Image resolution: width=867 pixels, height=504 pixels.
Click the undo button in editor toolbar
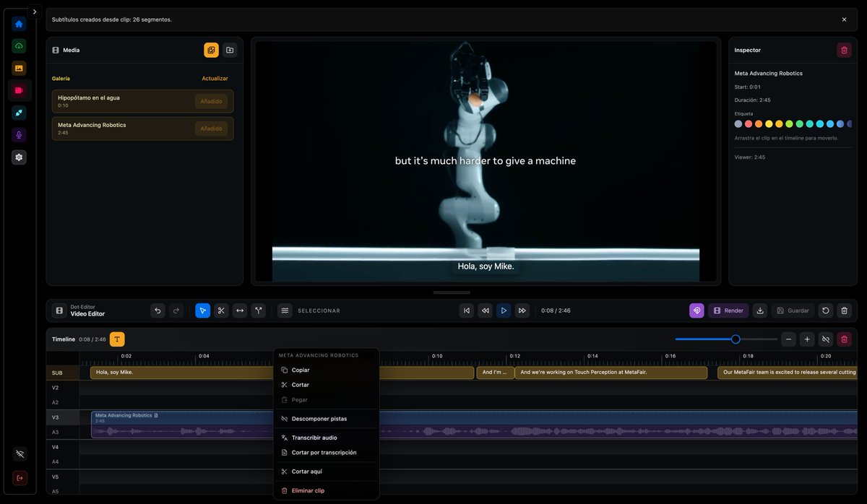pos(158,310)
